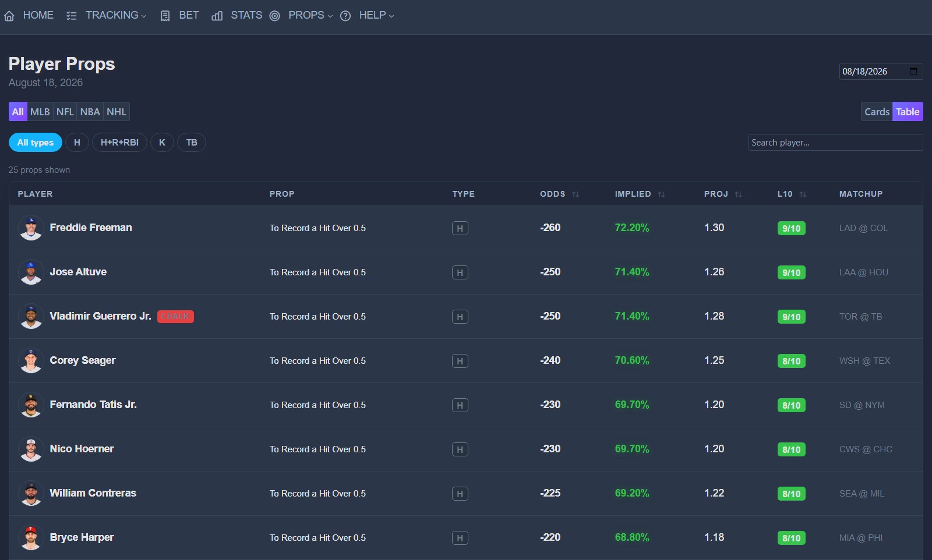Filter by H prop type chip
The width and height of the screenshot is (932, 560).
[x=77, y=143]
